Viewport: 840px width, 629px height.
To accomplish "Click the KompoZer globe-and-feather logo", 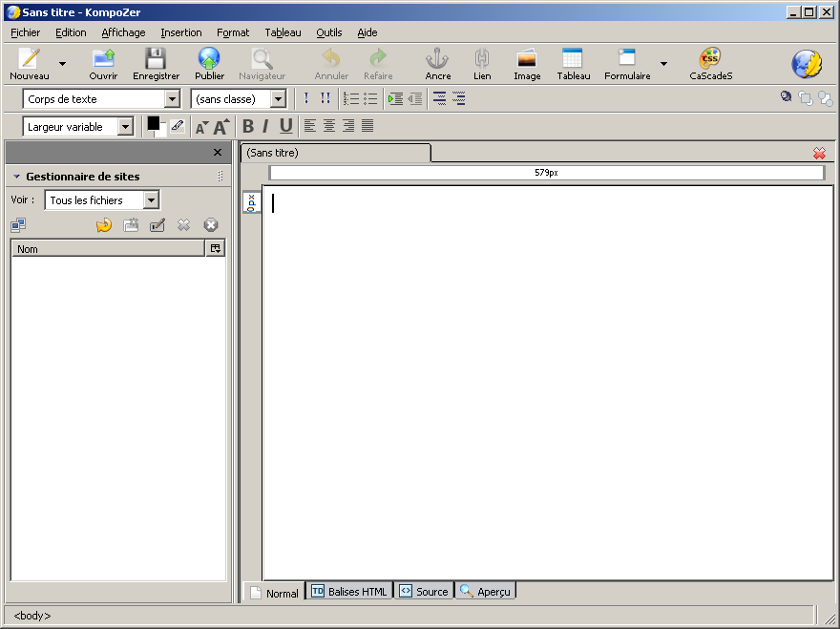I will (807, 64).
